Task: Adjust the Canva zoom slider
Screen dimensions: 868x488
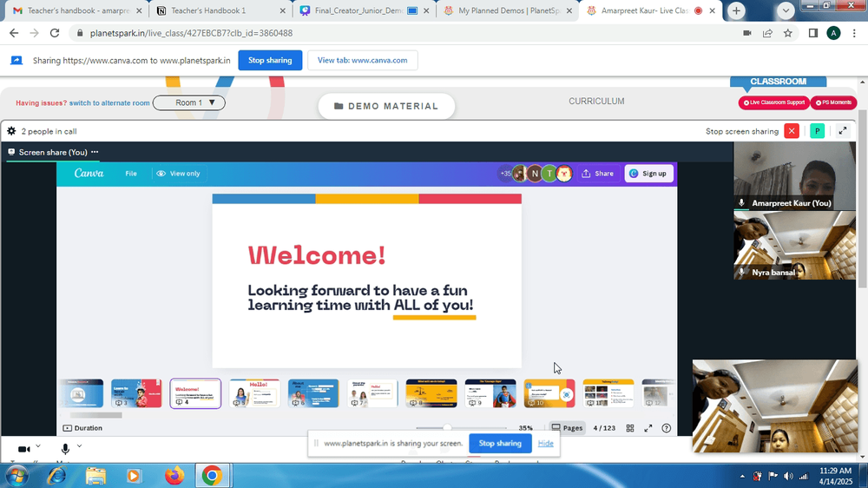Action: 447,428
